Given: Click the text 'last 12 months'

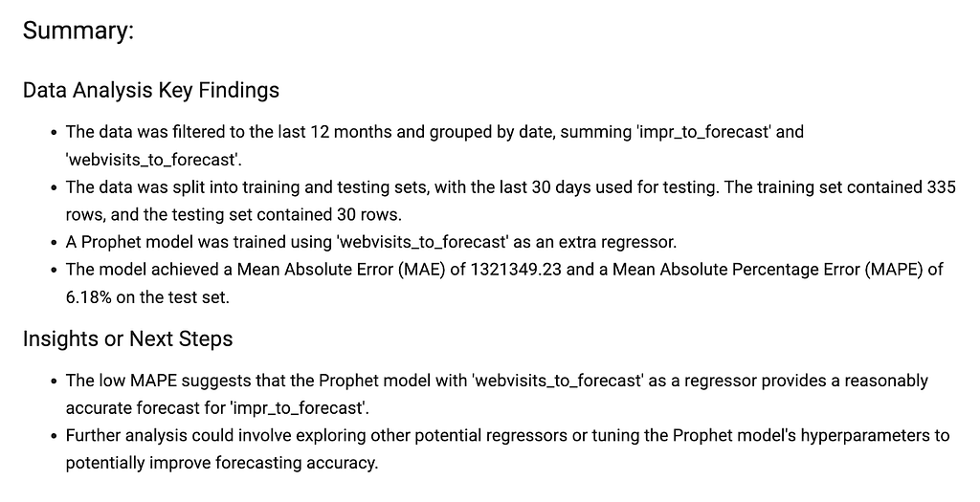Looking at the screenshot, I should (327, 132).
